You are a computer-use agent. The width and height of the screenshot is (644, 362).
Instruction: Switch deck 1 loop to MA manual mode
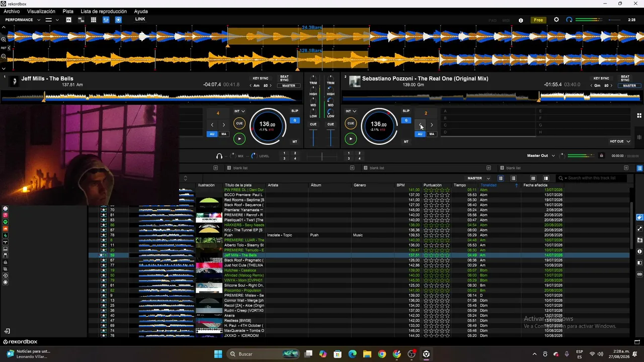tap(224, 134)
